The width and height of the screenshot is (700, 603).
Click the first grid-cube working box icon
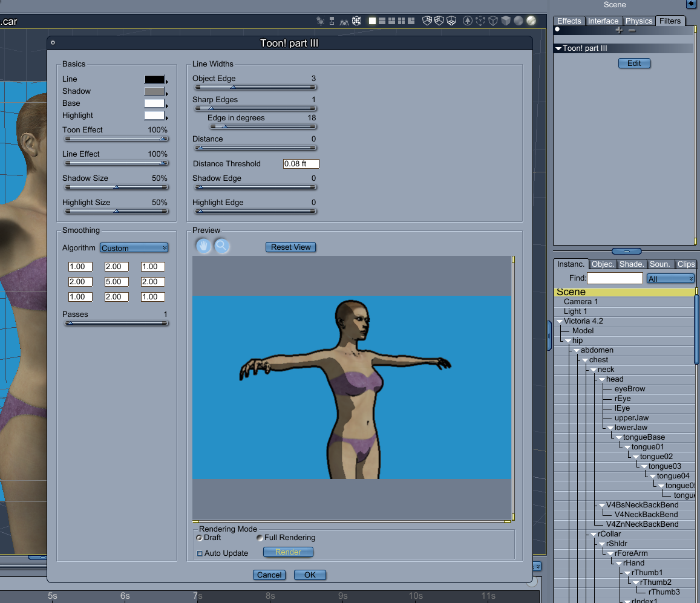coord(427,21)
